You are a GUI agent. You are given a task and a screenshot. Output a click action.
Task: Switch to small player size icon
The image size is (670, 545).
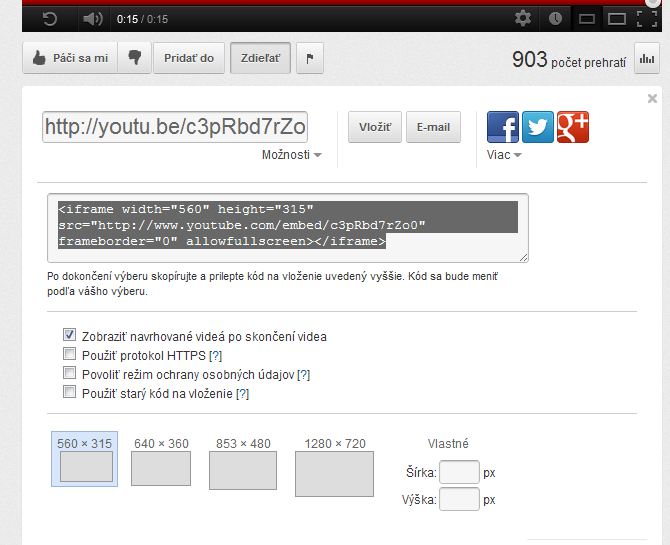[587, 19]
